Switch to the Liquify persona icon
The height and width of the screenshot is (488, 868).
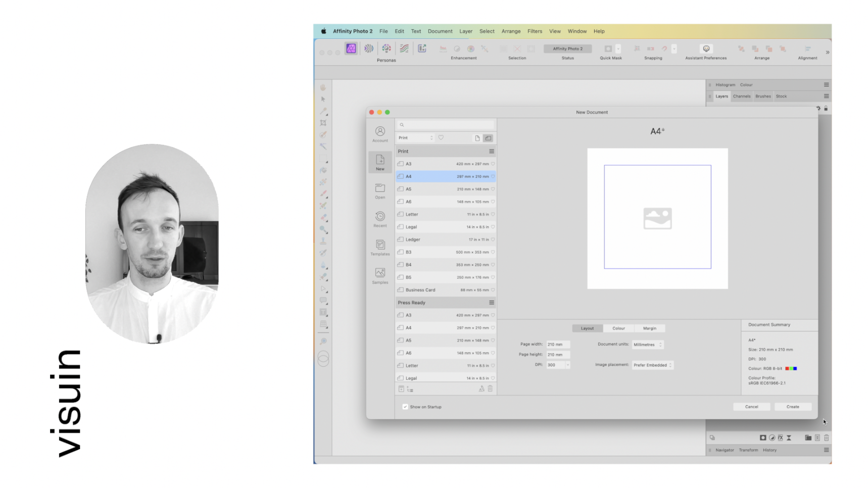369,48
